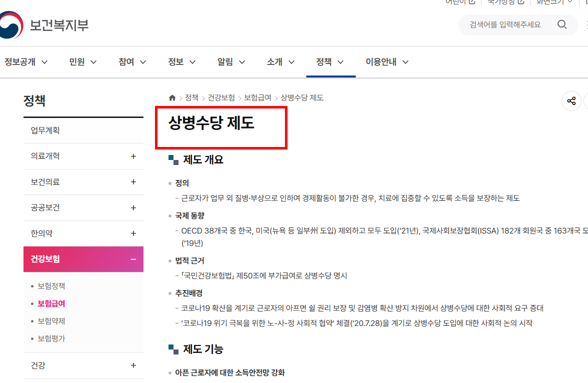Expand the 보건의료 sidebar section
The width and height of the screenshot is (588, 383).
[133, 181]
